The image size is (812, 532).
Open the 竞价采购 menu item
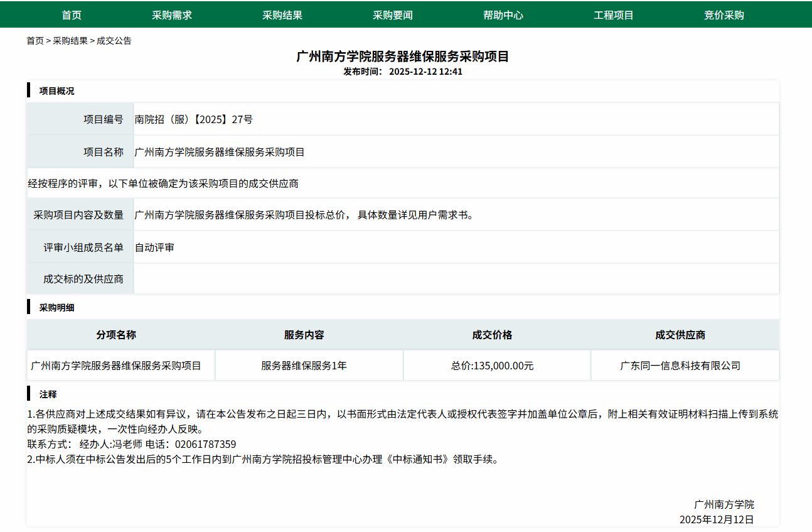(724, 15)
